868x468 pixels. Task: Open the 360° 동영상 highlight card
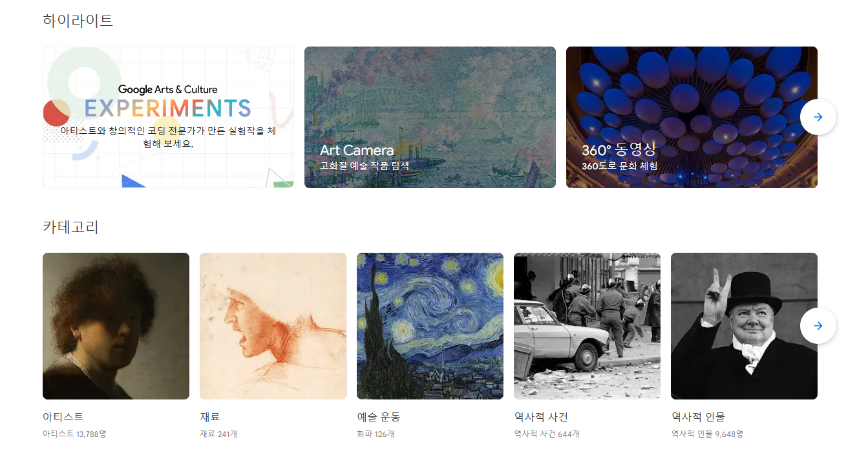click(692, 117)
